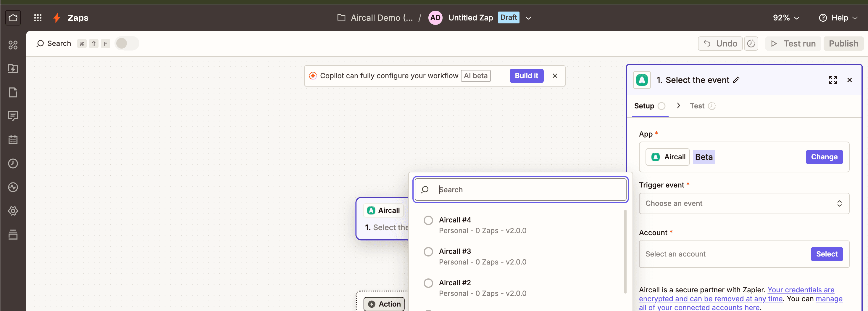Open the comments icon in left sidebar
Screen dimensions: 868x311
tap(13, 116)
